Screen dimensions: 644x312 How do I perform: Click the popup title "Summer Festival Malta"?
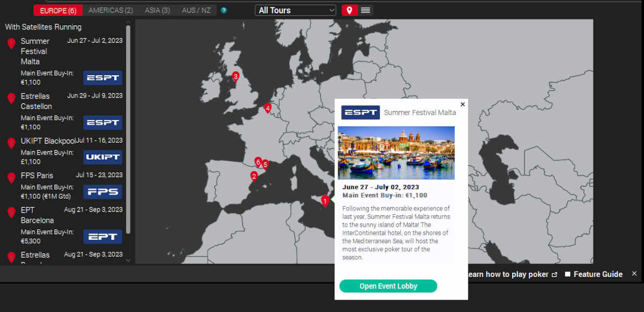(420, 112)
